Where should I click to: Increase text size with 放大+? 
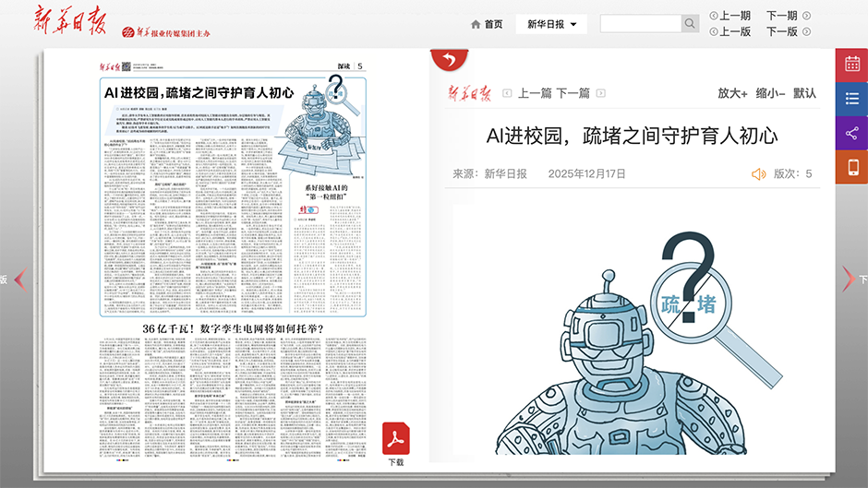click(732, 93)
